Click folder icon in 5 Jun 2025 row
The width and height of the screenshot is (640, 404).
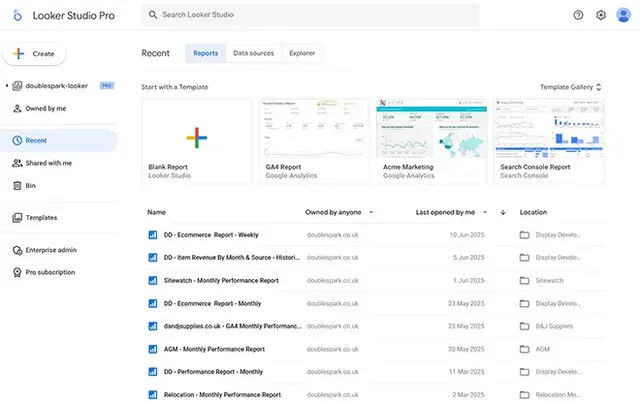pyautogui.click(x=524, y=257)
